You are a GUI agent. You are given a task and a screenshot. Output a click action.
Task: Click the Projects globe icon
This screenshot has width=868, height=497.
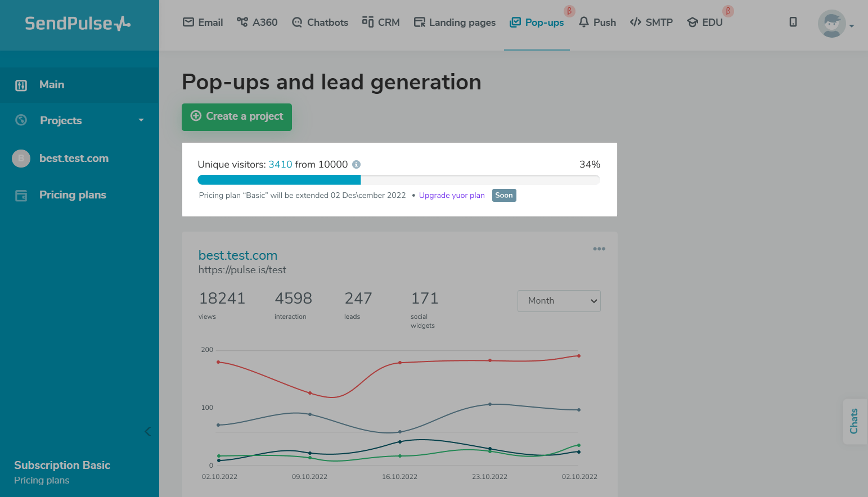[x=21, y=120]
